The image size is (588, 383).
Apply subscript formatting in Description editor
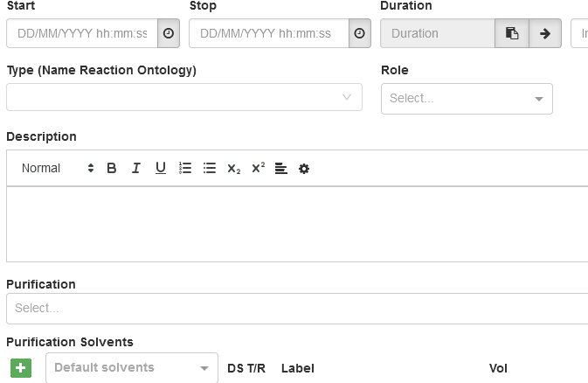(233, 168)
